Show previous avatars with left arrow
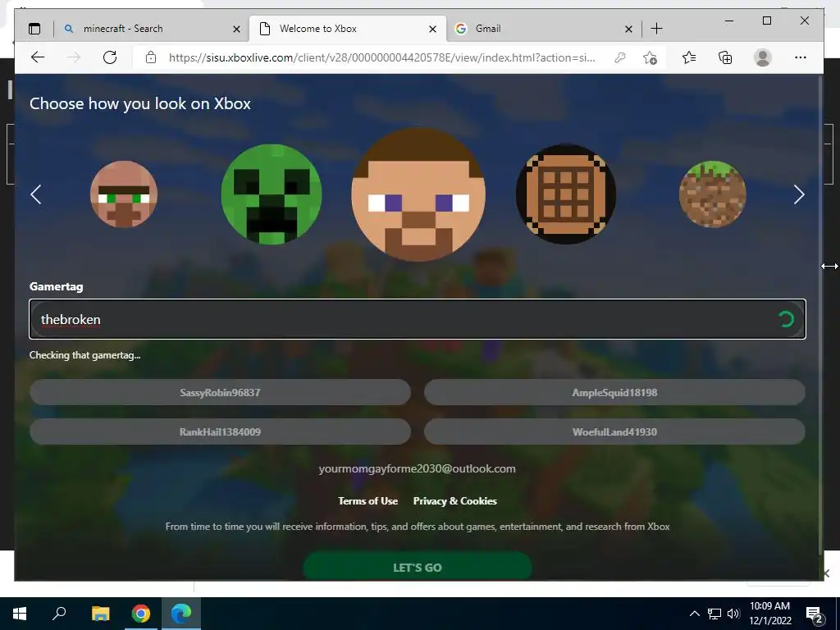 click(x=36, y=194)
